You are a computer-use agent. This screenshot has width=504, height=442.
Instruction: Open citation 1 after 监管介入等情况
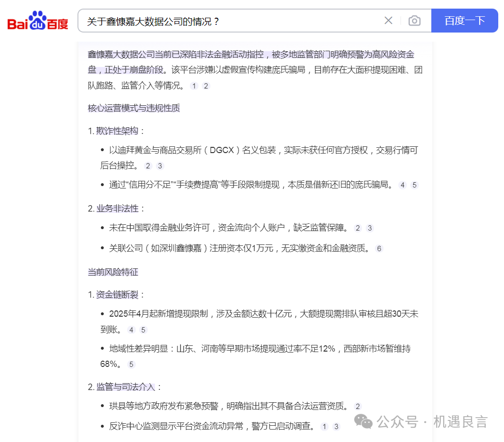coord(194,86)
